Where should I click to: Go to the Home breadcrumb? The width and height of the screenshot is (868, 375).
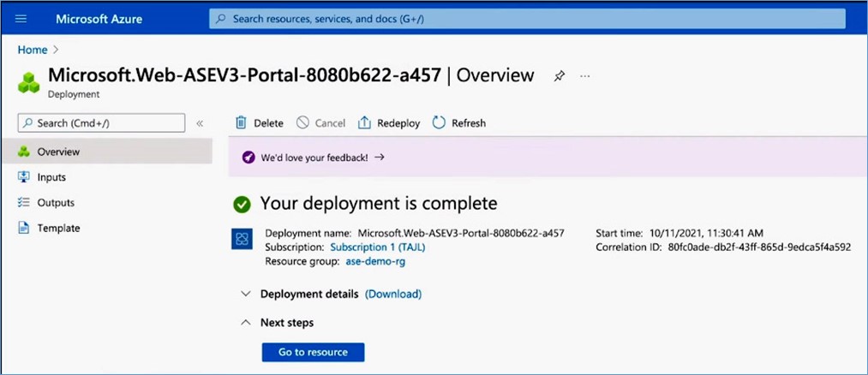pyautogui.click(x=33, y=50)
